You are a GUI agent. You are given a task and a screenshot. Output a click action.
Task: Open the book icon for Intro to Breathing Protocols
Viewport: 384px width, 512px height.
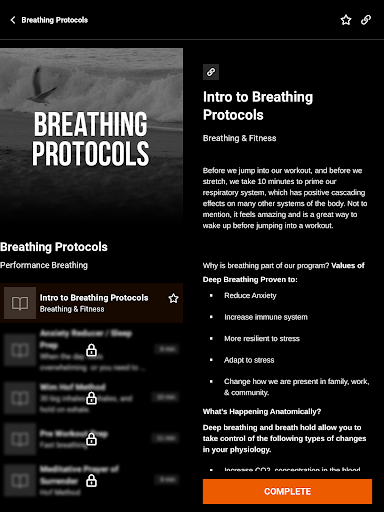(20, 303)
